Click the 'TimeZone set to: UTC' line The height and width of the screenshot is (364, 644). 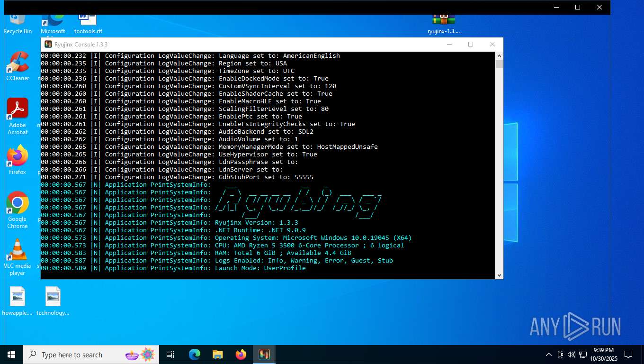tap(168, 71)
